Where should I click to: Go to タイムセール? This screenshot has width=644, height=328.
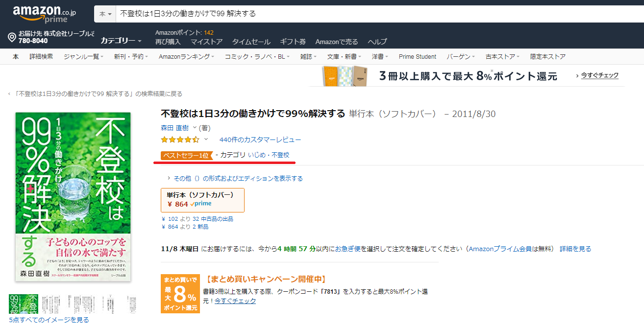click(251, 42)
